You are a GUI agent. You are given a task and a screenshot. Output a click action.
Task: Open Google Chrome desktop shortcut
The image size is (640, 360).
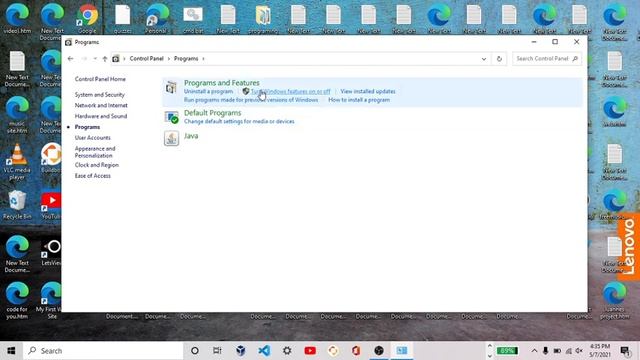(x=87, y=19)
